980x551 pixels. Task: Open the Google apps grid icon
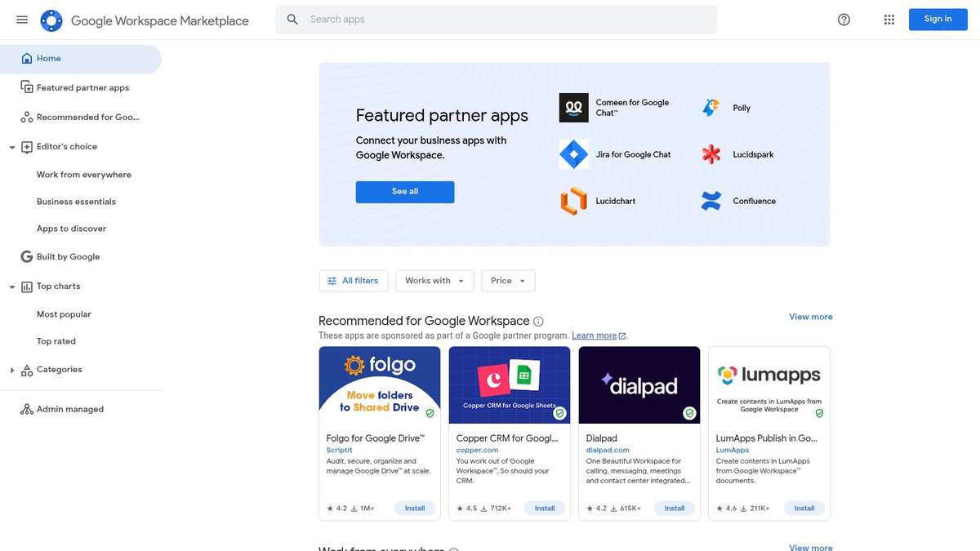pyautogui.click(x=889, y=19)
